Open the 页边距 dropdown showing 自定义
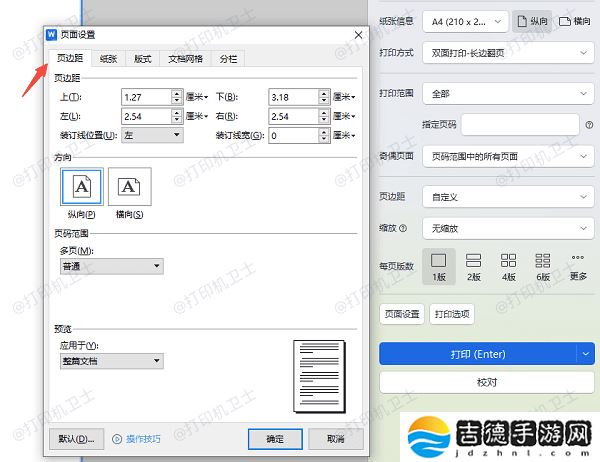This screenshot has height=462, width=600. [x=508, y=197]
